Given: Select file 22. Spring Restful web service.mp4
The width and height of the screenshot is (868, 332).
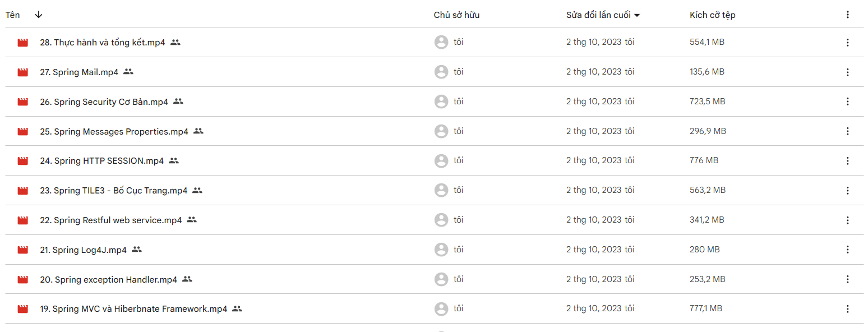Looking at the screenshot, I should [111, 220].
